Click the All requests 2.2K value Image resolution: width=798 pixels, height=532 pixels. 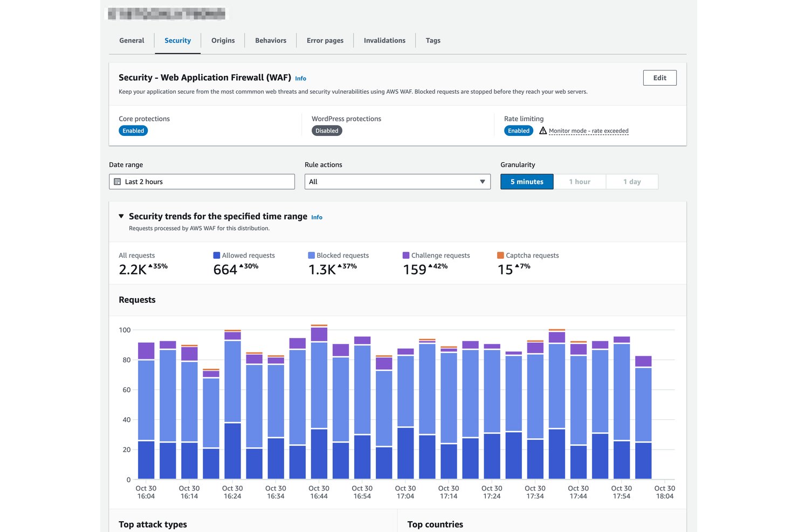point(133,270)
